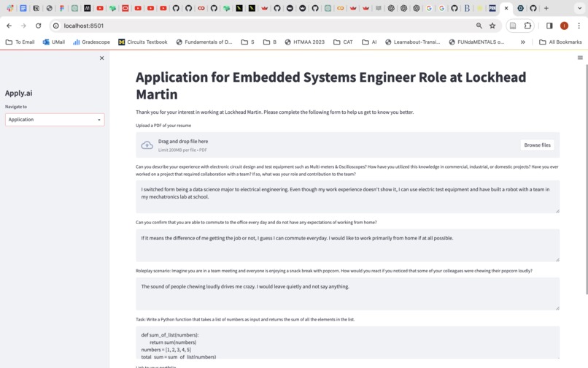The image size is (588, 368).
Task: Toggle the browser side panel
Action: [x=549, y=26]
